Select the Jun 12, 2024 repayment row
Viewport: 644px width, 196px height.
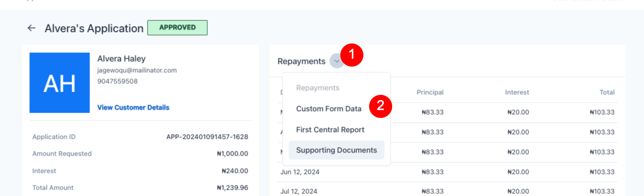(x=448, y=172)
